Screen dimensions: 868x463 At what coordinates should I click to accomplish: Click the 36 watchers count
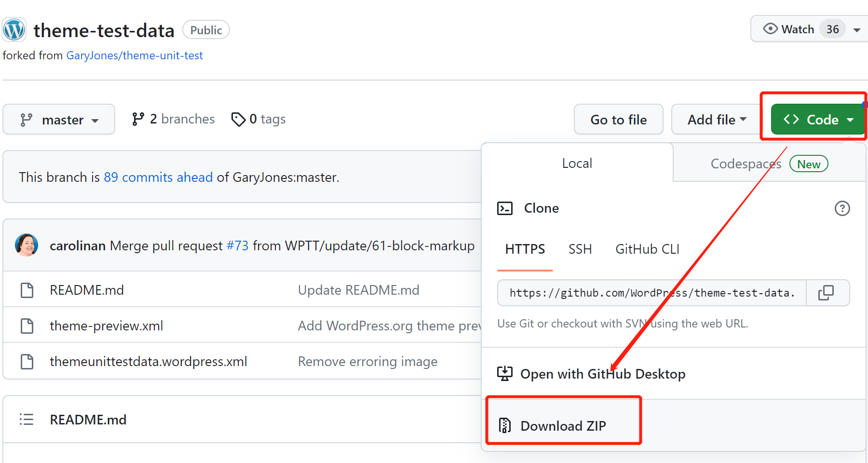click(x=832, y=29)
